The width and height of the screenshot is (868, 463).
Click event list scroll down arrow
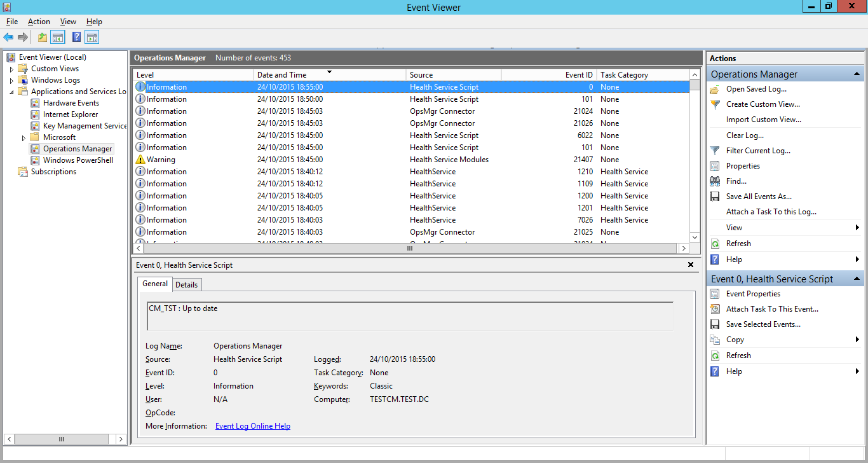click(x=695, y=237)
